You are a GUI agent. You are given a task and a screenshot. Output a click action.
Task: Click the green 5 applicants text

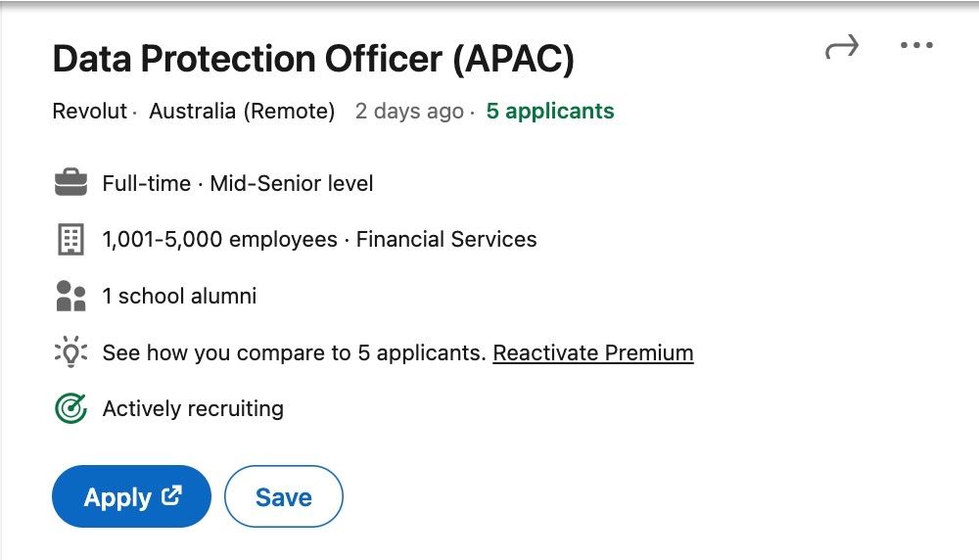point(550,111)
